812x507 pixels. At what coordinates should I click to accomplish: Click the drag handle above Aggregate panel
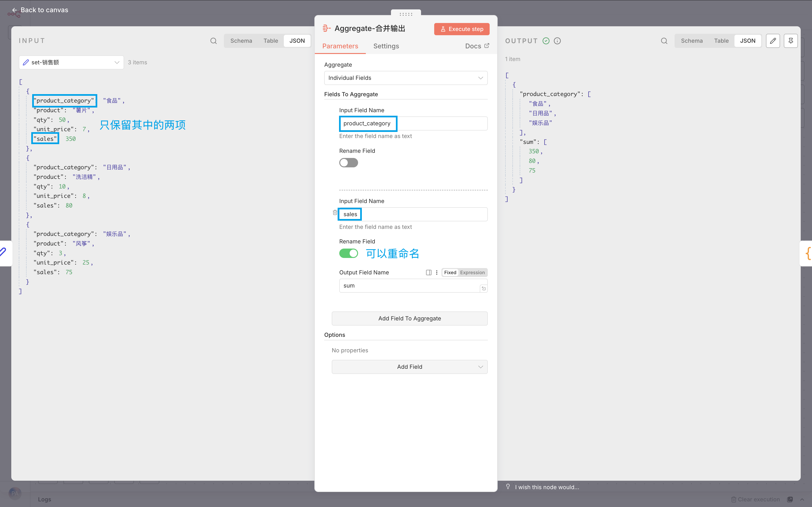point(406,14)
